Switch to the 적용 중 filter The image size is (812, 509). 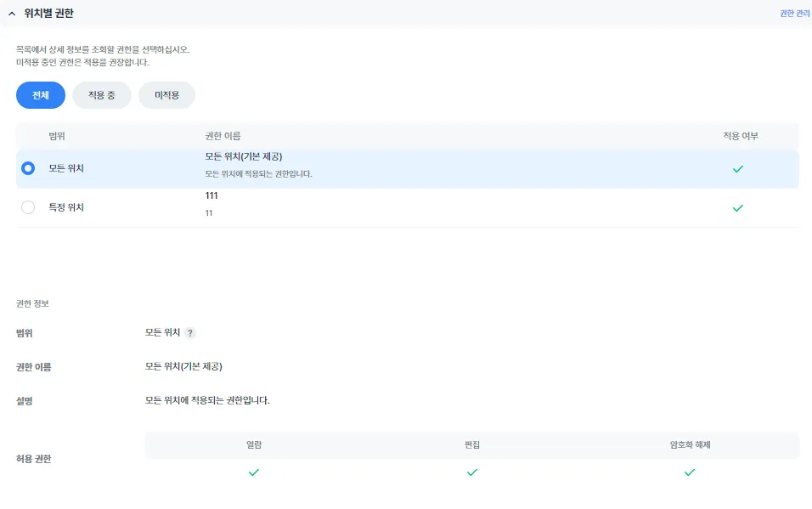(102, 95)
